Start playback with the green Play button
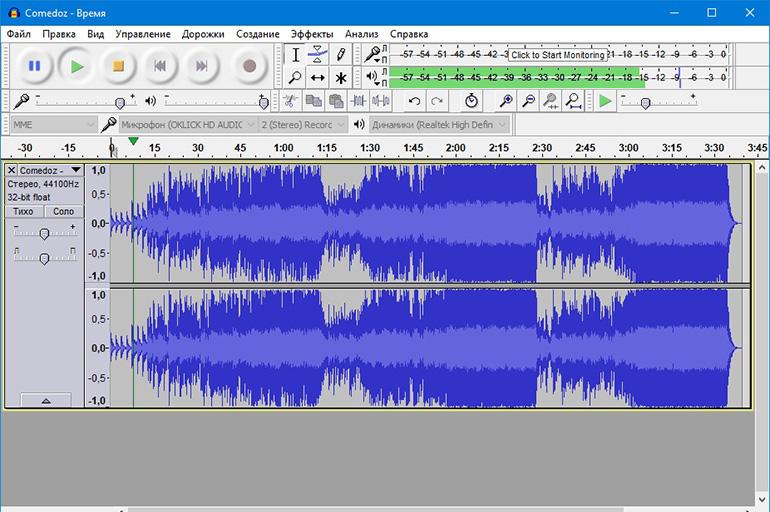This screenshot has width=770, height=512. click(x=77, y=66)
